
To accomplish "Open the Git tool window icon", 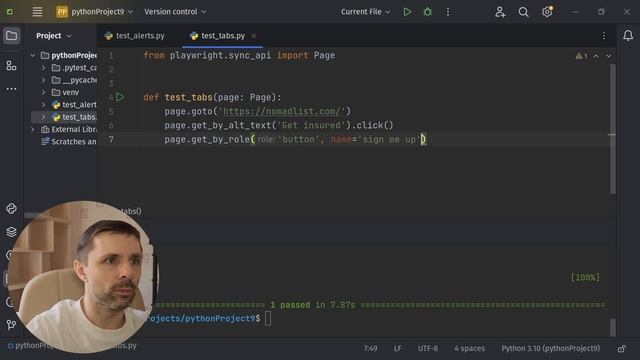I will [11, 325].
